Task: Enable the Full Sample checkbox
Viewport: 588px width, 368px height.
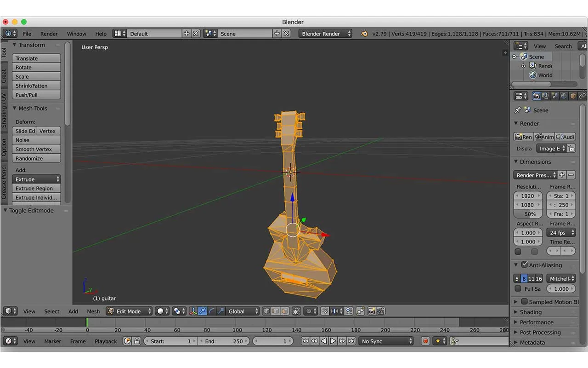Action: tap(518, 289)
